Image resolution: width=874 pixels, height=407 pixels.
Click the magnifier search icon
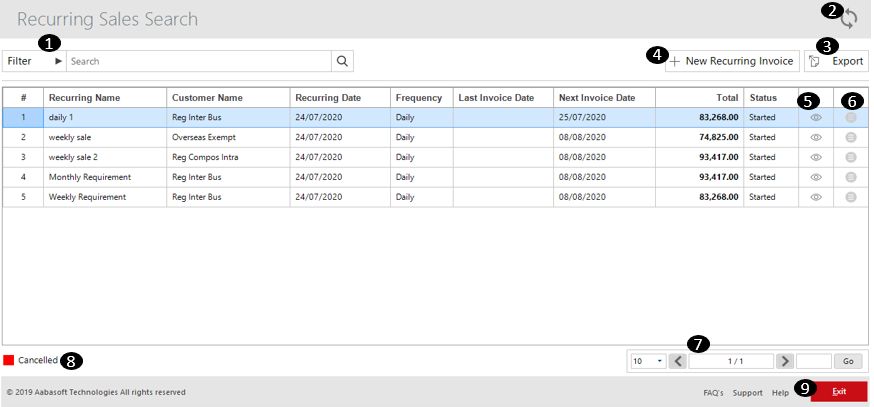pyautogui.click(x=342, y=61)
